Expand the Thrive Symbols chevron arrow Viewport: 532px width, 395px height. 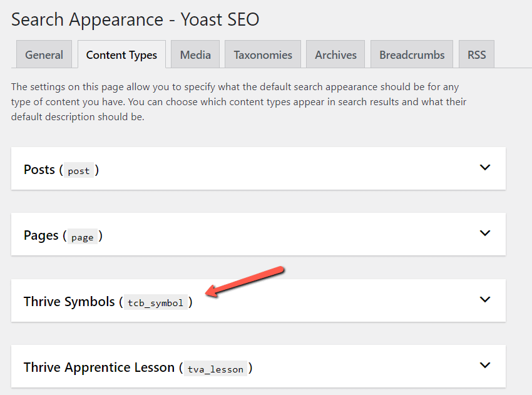click(485, 299)
